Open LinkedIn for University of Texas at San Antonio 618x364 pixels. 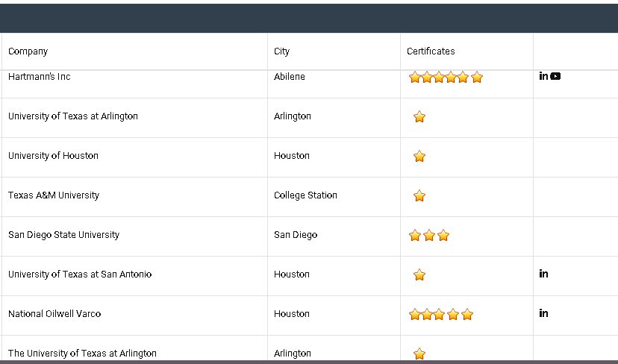pyautogui.click(x=543, y=274)
